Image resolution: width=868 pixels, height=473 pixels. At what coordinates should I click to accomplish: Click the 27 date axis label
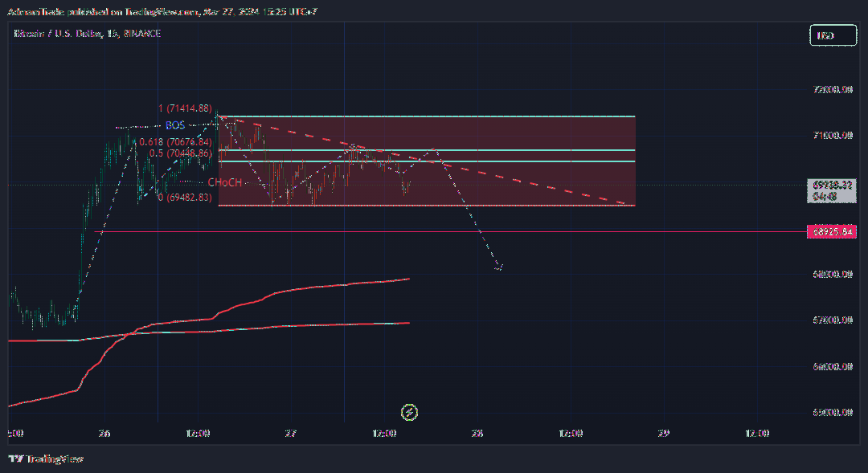click(x=291, y=433)
